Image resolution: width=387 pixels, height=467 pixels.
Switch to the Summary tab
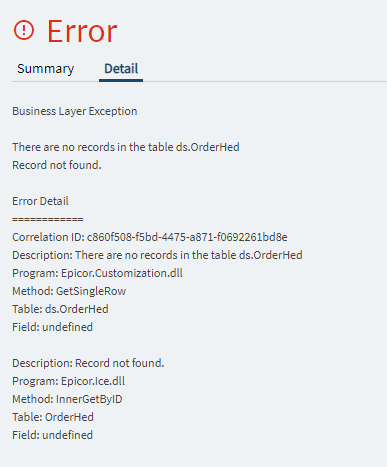46,69
